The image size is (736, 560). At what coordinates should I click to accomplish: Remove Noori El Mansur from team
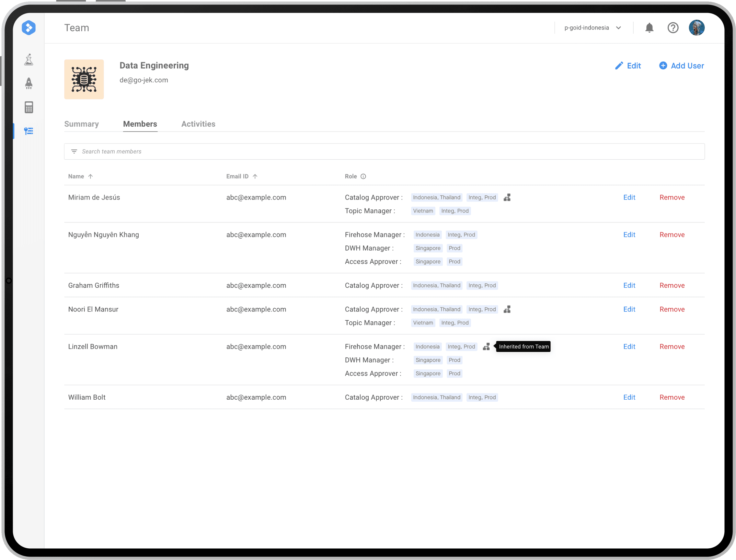click(672, 309)
